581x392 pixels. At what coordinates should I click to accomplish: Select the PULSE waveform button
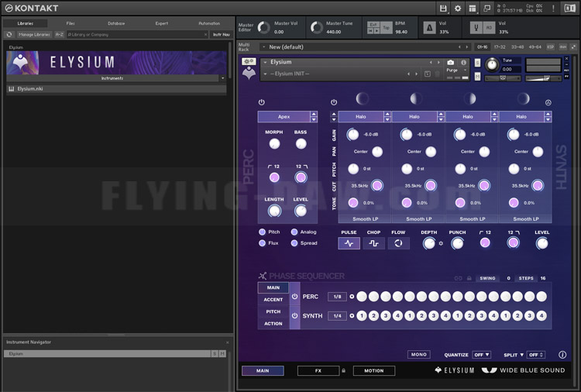[x=349, y=243]
